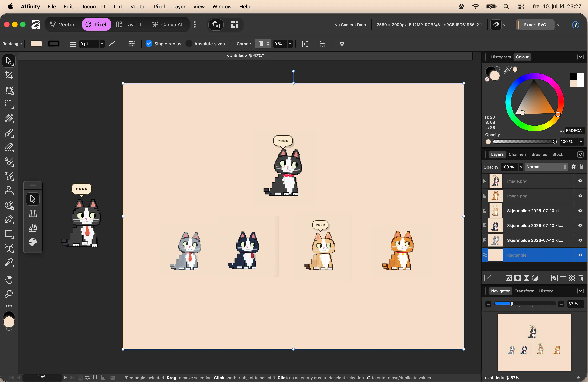588x382 pixels.
Task: Select the Hand view tool
Action: coord(9,280)
